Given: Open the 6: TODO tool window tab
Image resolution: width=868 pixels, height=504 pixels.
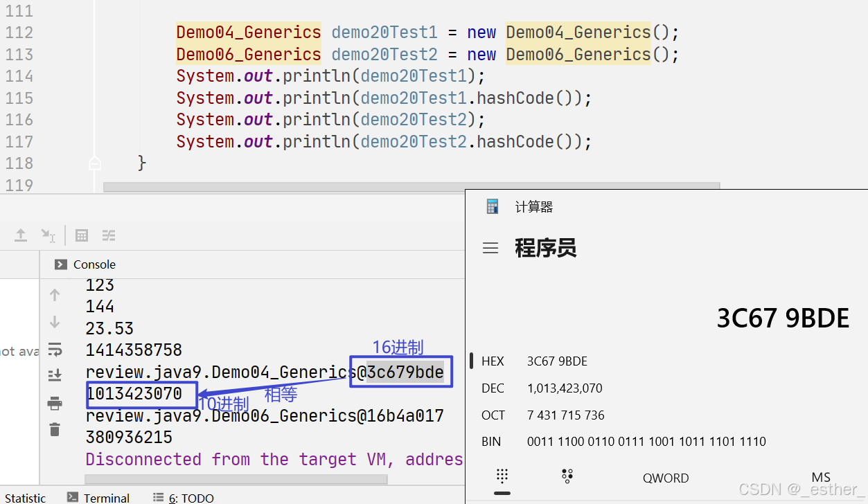Looking at the screenshot, I should click(x=184, y=498).
